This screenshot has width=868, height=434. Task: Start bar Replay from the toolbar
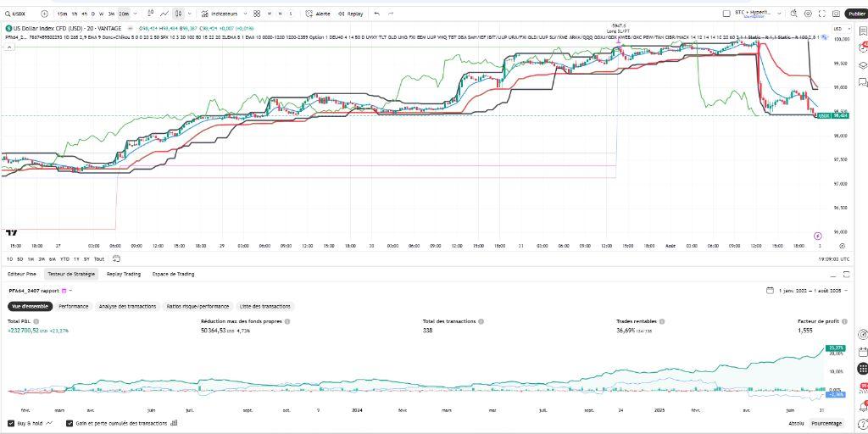click(350, 14)
